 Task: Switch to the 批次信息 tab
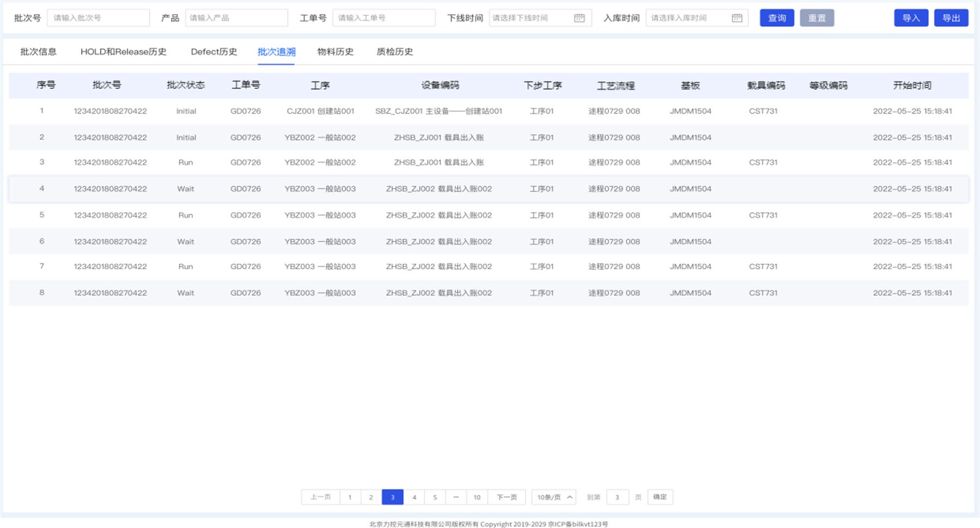(x=38, y=52)
